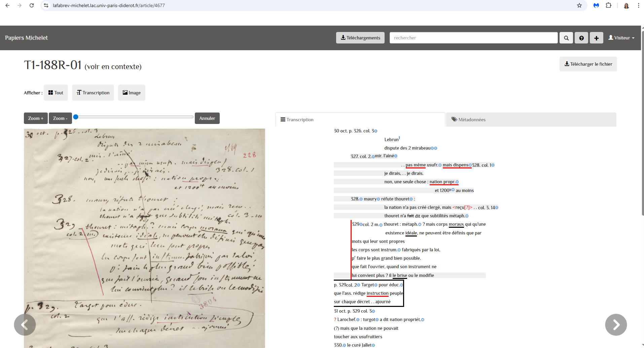Open the help question mark icon
This screenshot has height=348, width=644.
coord(581,38)
